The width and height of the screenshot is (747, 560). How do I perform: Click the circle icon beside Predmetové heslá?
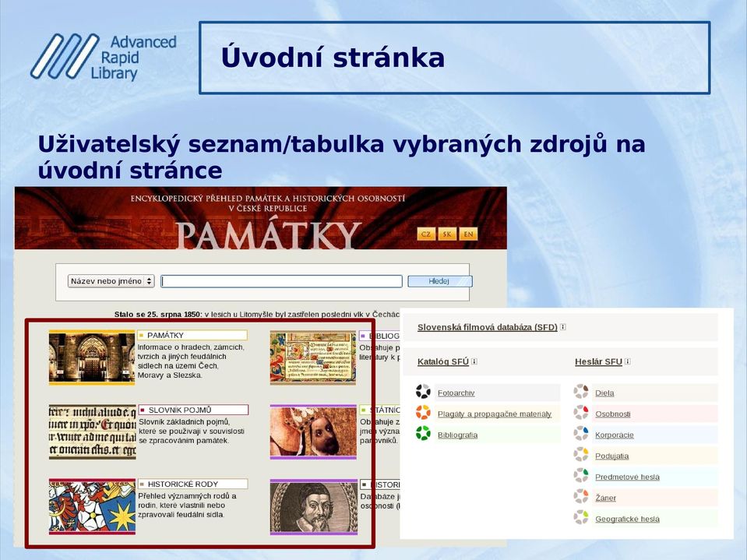pos(581,475)
